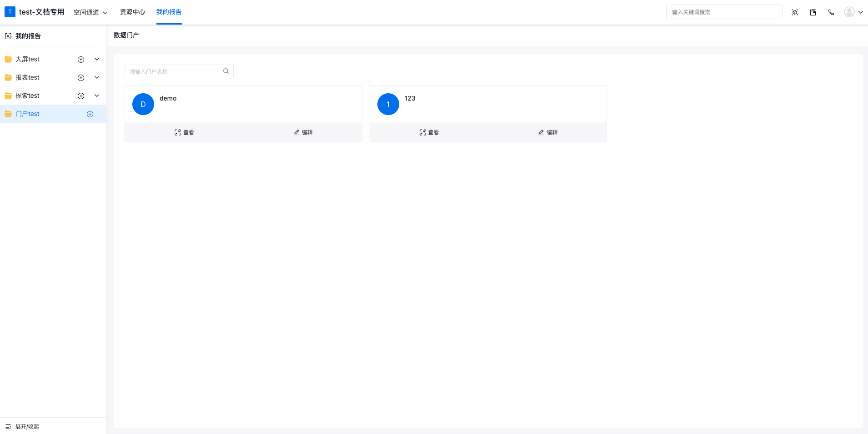Open the 空间通道 dropdown menu

coord(90,12)
